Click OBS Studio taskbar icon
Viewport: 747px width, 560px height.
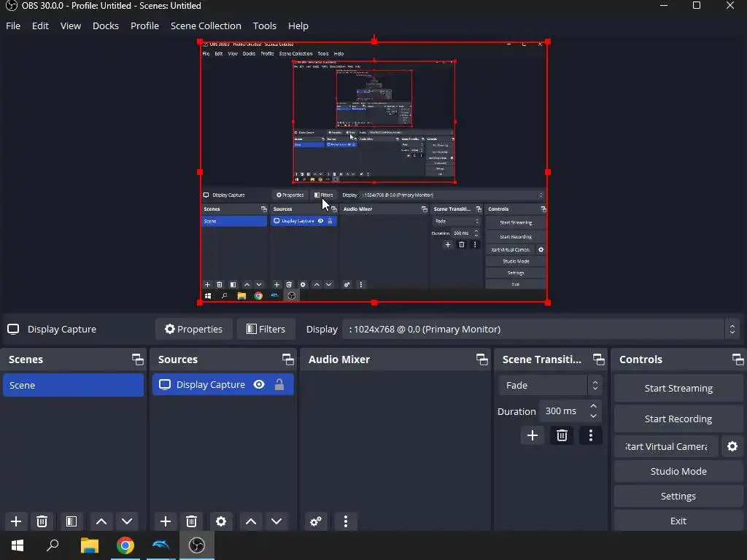(x=197, y=545)
